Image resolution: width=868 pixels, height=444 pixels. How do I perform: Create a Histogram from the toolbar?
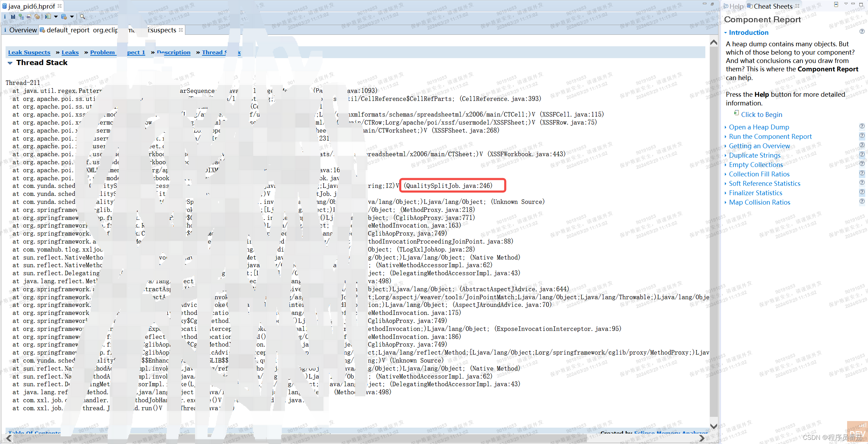coord(13,17)
